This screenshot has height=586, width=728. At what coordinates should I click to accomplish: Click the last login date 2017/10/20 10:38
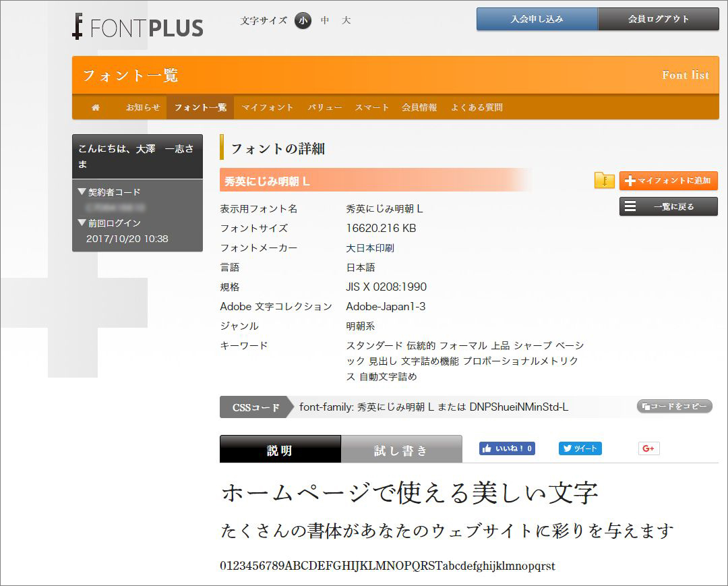[127, 239]
